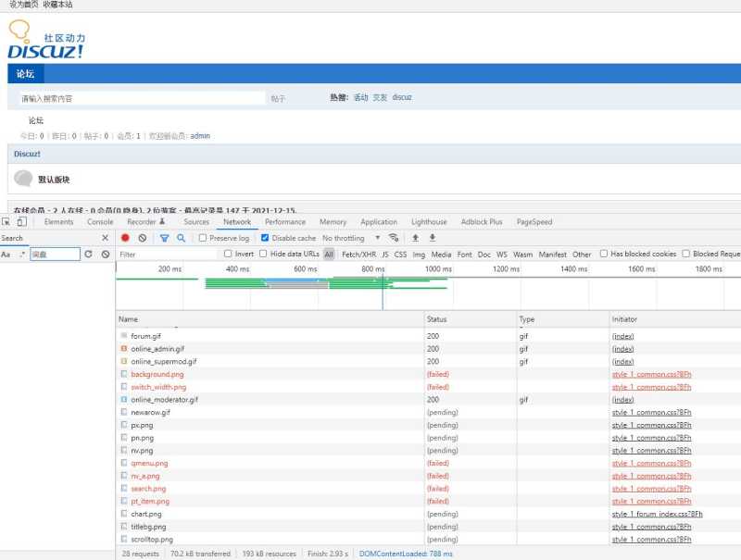741x560 pixels.
Task: Open the admin member link
Action: click(x=200, y=135)
